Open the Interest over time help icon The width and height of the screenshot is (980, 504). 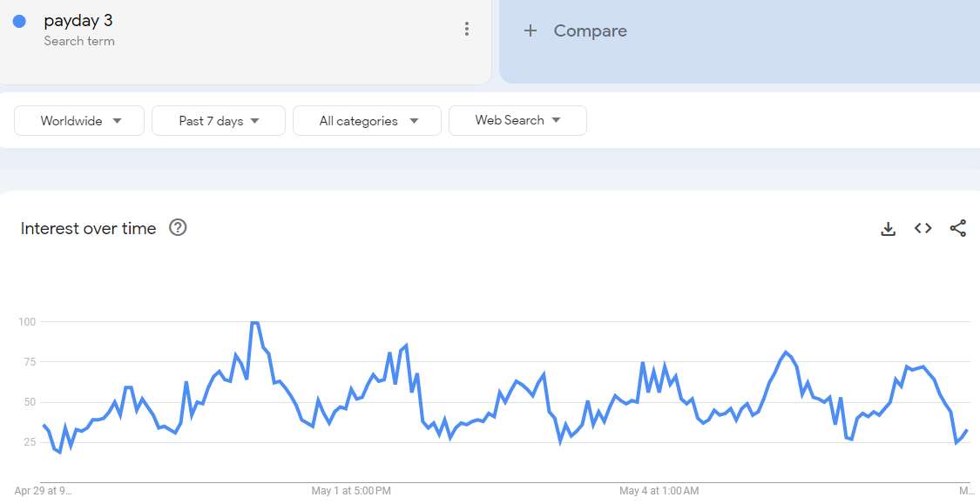(x=178, y=228)
